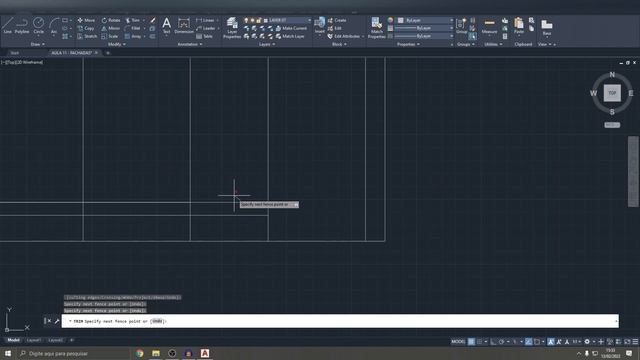Switch to the Model tab
The height and width of the screenshot is (360, 640).
click(13, 340)
